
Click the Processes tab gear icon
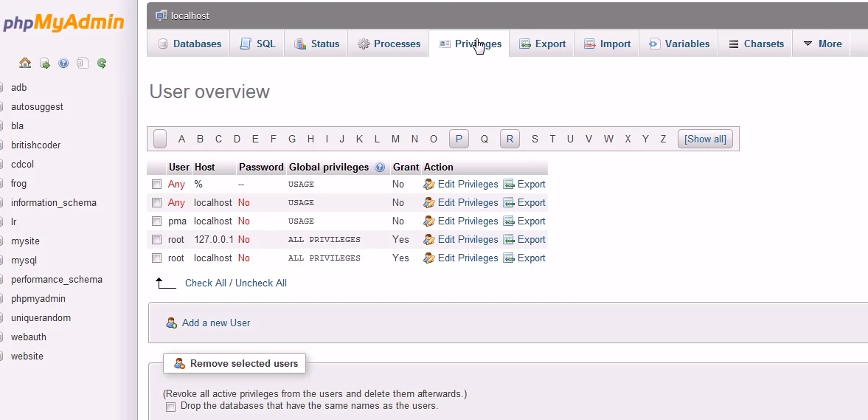363,44
